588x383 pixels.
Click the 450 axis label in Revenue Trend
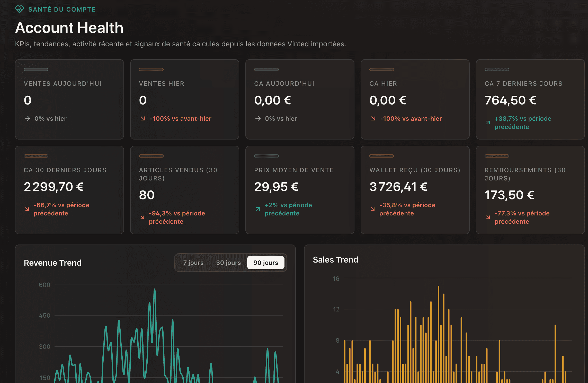[44, 316]
